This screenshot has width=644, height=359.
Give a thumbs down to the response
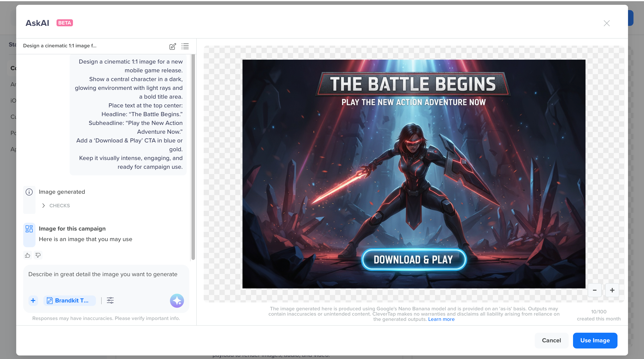click(38, 255)
